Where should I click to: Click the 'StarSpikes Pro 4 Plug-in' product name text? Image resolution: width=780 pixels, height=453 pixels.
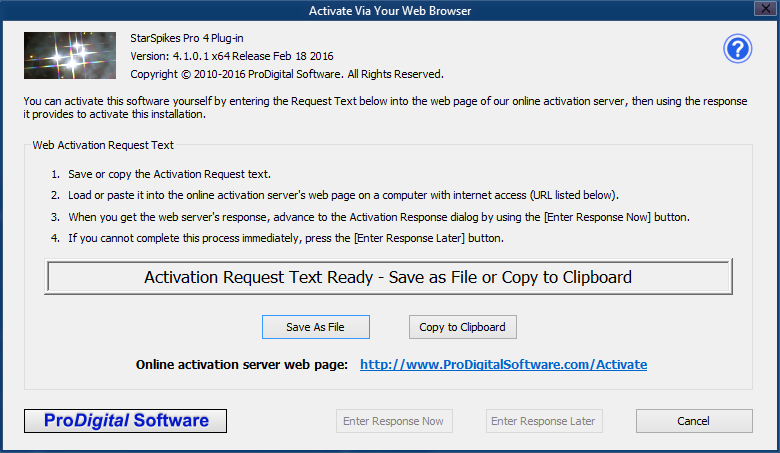(187, 38)
